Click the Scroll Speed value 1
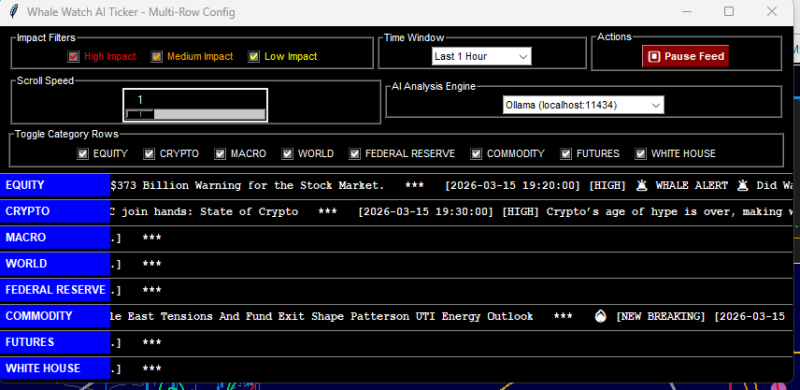This screenshot has height=390, width=800. coord(140,100)
